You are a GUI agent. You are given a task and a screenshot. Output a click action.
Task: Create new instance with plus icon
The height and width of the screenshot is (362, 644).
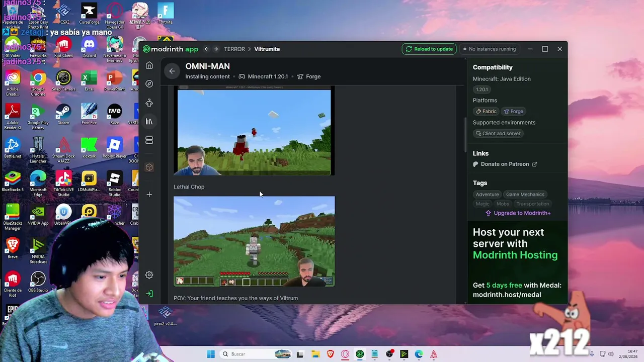click(x=149, y=195)
